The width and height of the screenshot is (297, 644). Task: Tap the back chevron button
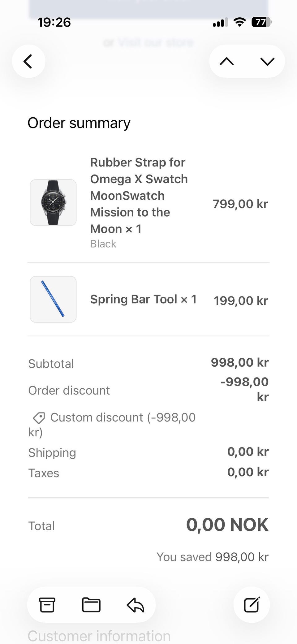point(28,61)
